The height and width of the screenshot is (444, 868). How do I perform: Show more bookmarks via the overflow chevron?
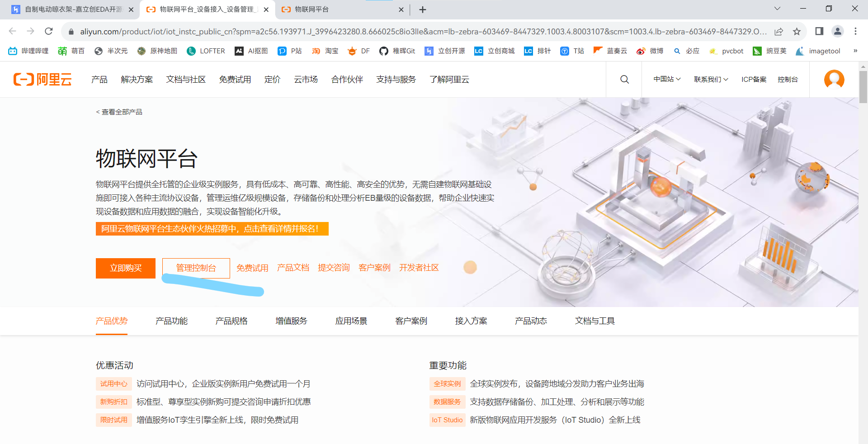click(855, 51)
